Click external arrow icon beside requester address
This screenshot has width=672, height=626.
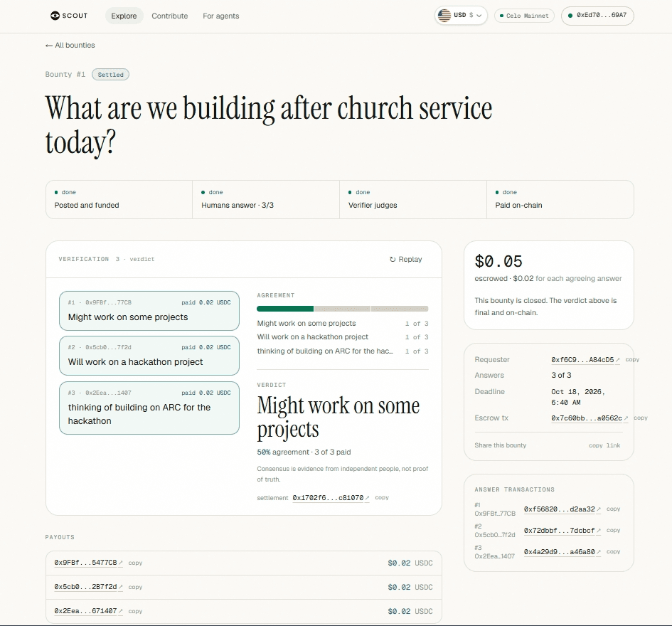coord(617,360)
